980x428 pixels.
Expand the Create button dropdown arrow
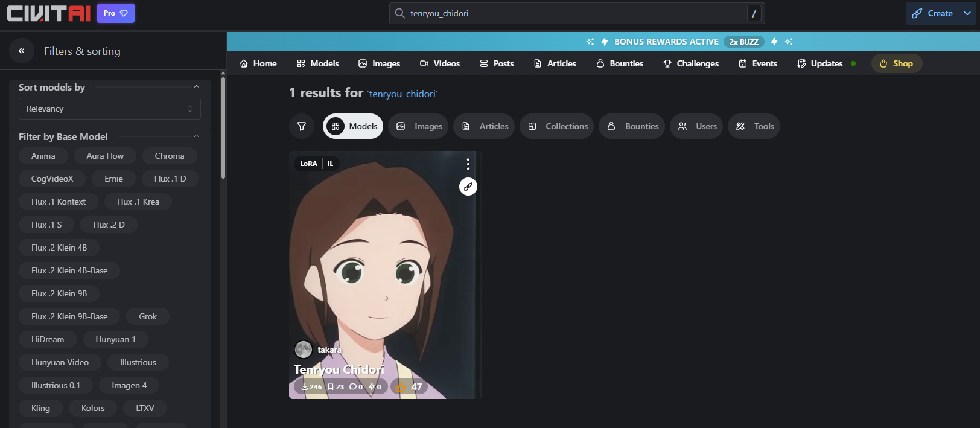[967, 13]
